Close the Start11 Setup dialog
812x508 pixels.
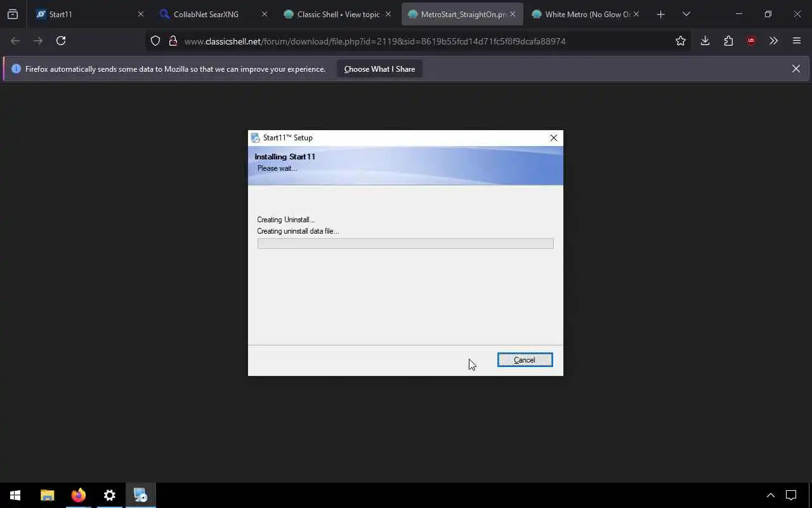554,138
